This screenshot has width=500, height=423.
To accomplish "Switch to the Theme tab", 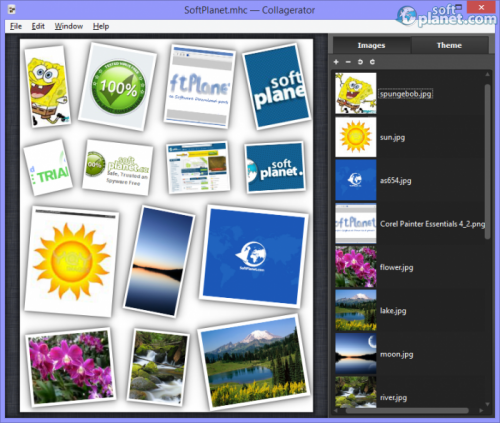I will point(449,45).
